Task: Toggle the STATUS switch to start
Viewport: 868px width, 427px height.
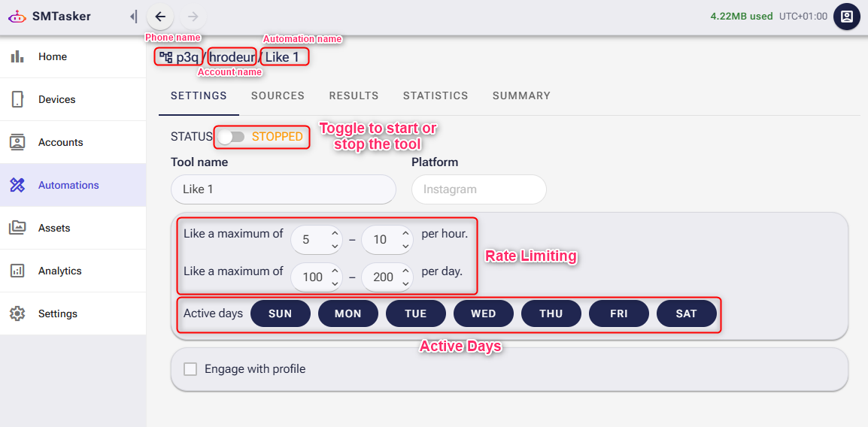Action: click(231, 137)
